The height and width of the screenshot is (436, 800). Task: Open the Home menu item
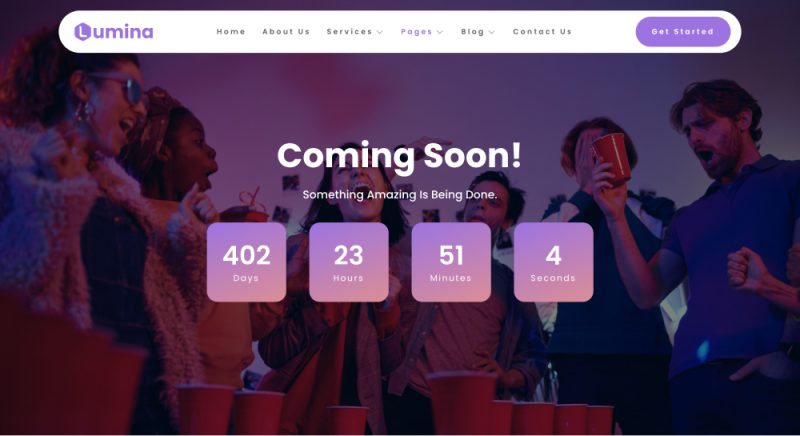pyautogui.click(x=231, y=32)
